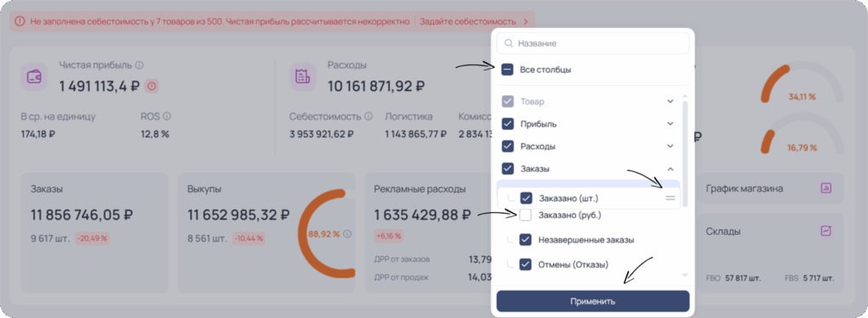Uncheck the Отмены (Отказы) checkbox

click(526, 265)
